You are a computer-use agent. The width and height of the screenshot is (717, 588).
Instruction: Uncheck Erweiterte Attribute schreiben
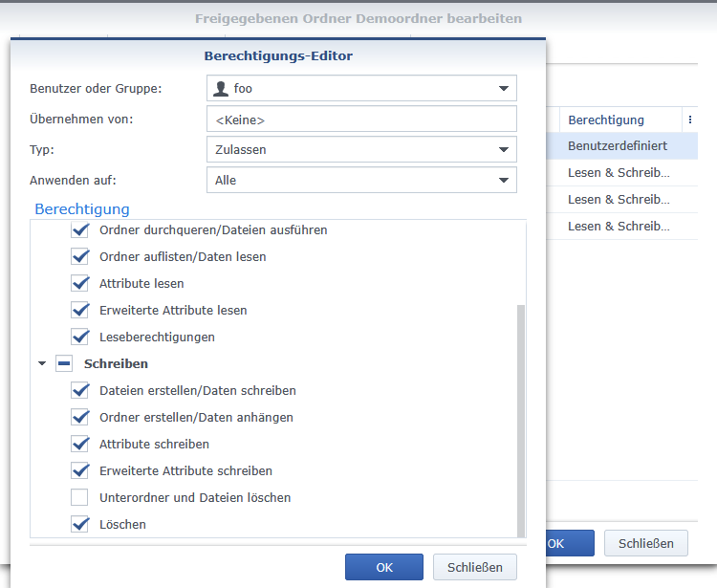pos(79,471)
